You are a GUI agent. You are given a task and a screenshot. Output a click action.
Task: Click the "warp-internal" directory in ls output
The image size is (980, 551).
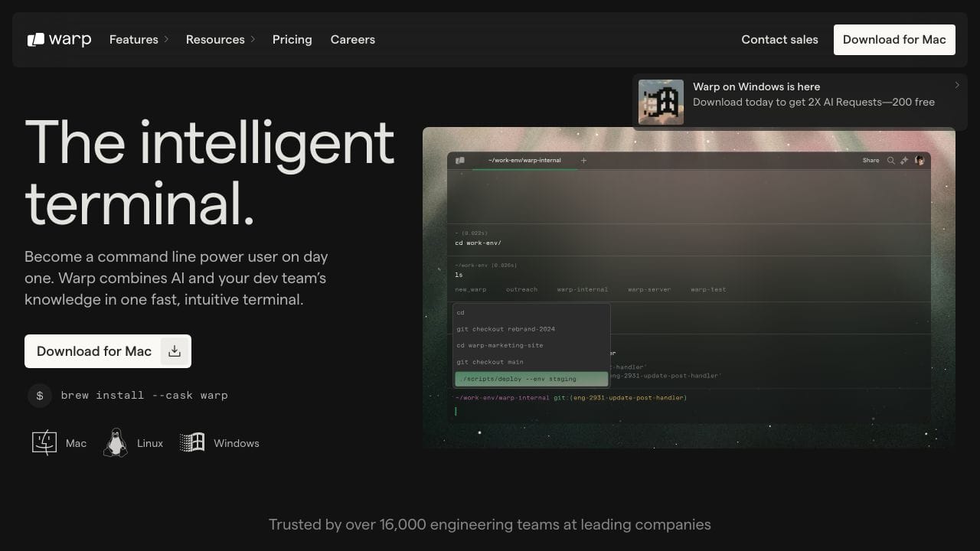coord(582,290)
